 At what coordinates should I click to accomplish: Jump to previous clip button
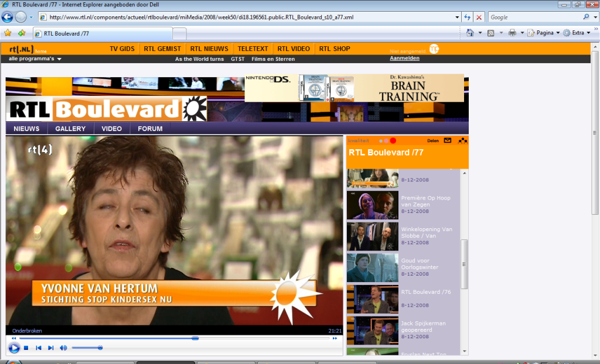pyautogui.click(x=38, y=348)
